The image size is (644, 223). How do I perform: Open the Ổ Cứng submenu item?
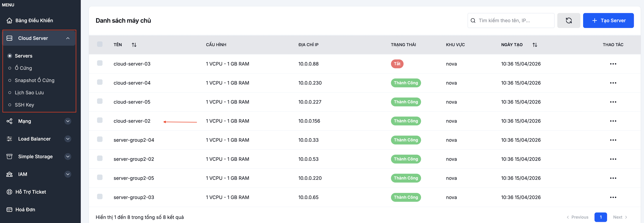point(23,68)
